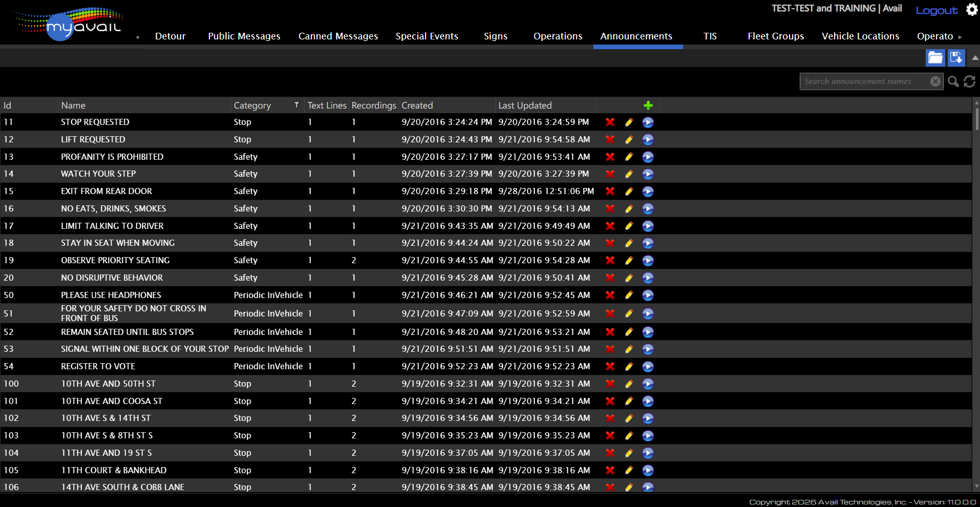Edit the WATCH YOUR STEP announcement
This screenshot has height=507, width=980.
click(x=629, y=174)
